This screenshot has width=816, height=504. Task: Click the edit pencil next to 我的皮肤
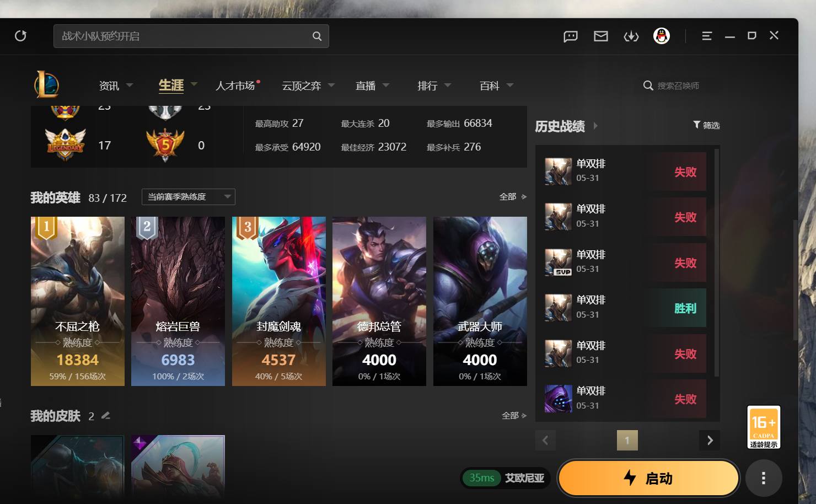coord(106,416)
